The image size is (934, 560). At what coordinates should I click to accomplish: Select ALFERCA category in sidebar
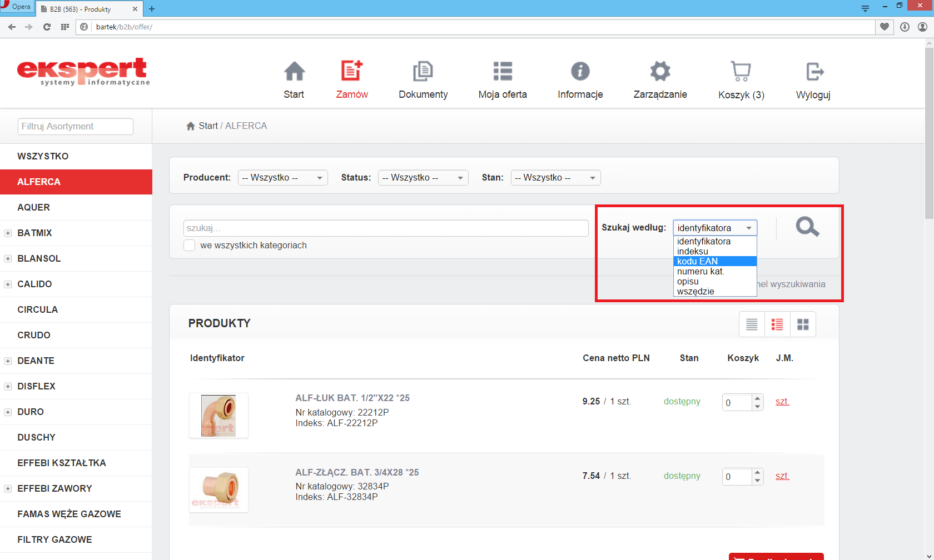(x=76, y=182)
